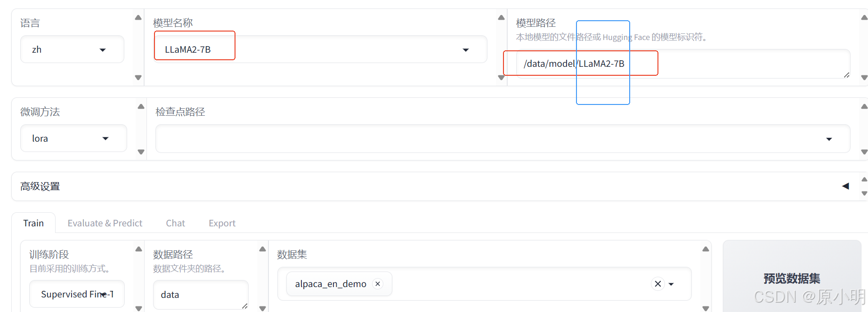Open the 模型名称 dropdown showing LLaMA2-7B
The image size is (868, 312).
[x=320, y=49]
